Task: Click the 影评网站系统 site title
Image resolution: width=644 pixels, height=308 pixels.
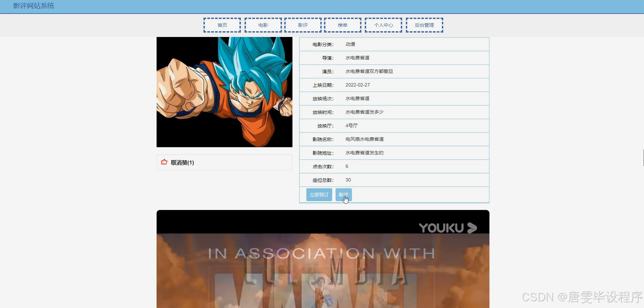Action: (34, 6)
